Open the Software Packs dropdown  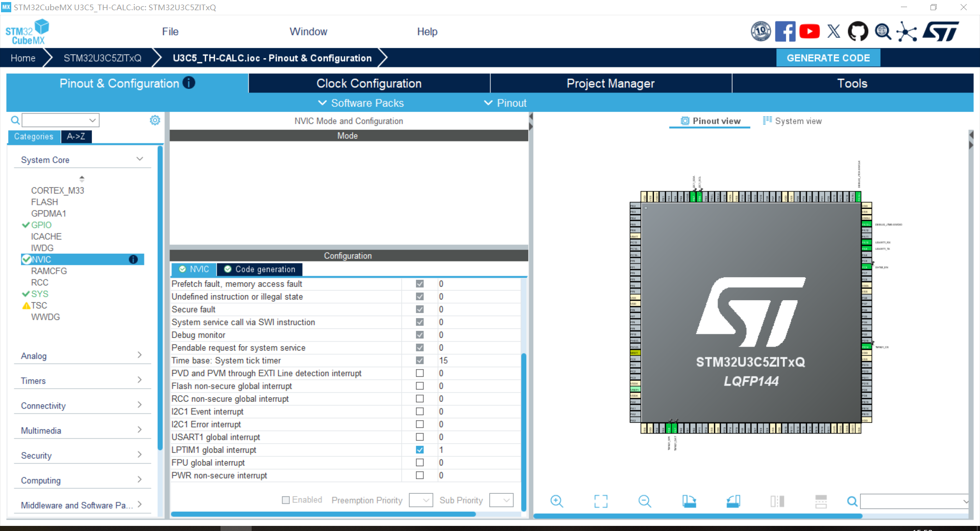[361, 103]
